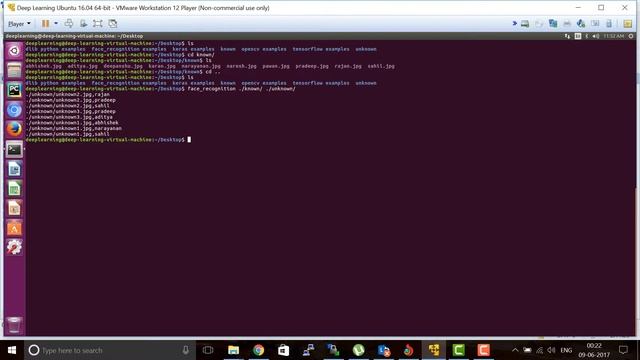Enter full screen mode in VMware toolbar
Viewport: 640px width, 360px height.
point(98,24)
